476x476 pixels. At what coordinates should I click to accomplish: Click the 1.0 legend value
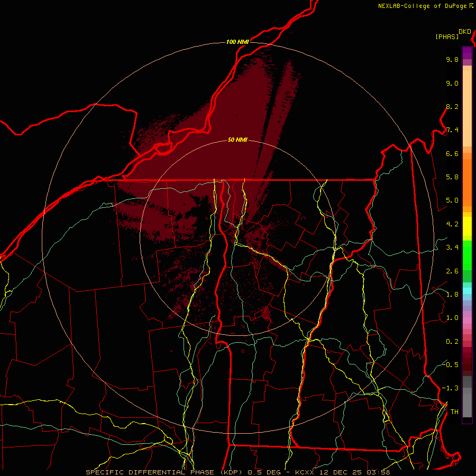coord(452,318)
